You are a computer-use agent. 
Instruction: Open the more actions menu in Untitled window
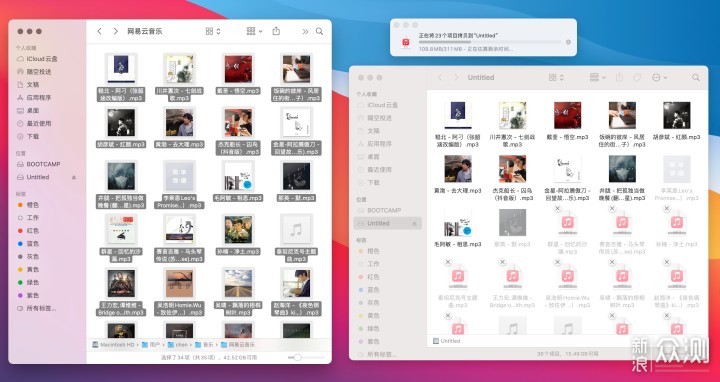click(659, 78)
